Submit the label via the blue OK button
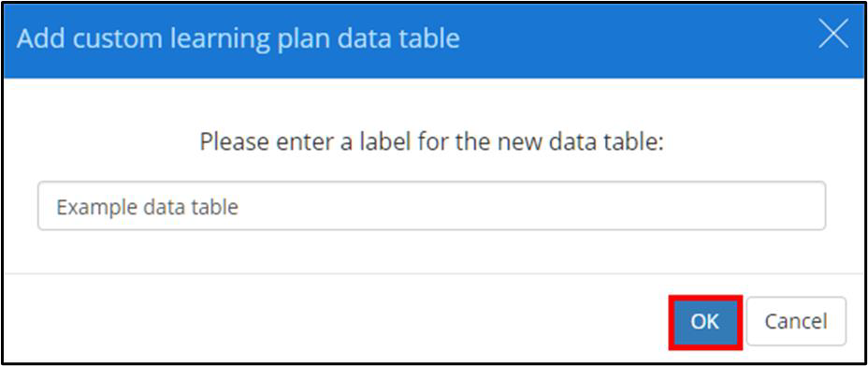This screenshot has height=366, width=868. (704, 321)
